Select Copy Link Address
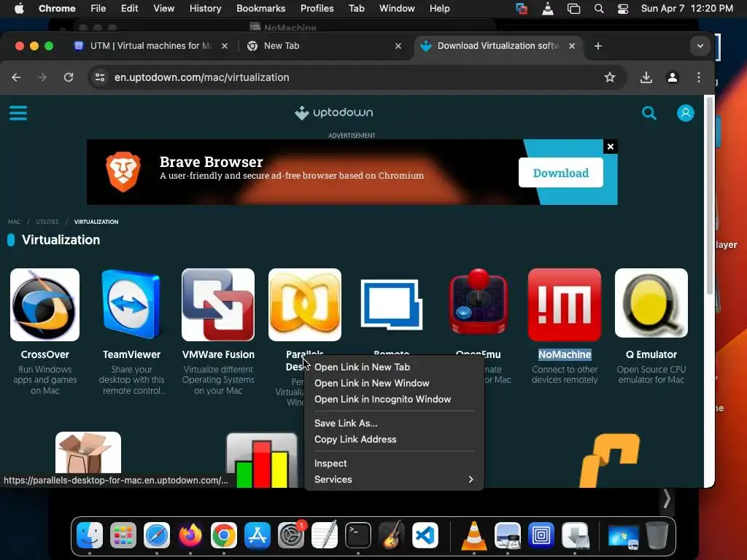Screen dimensions: 747x560 coord(393,440)
